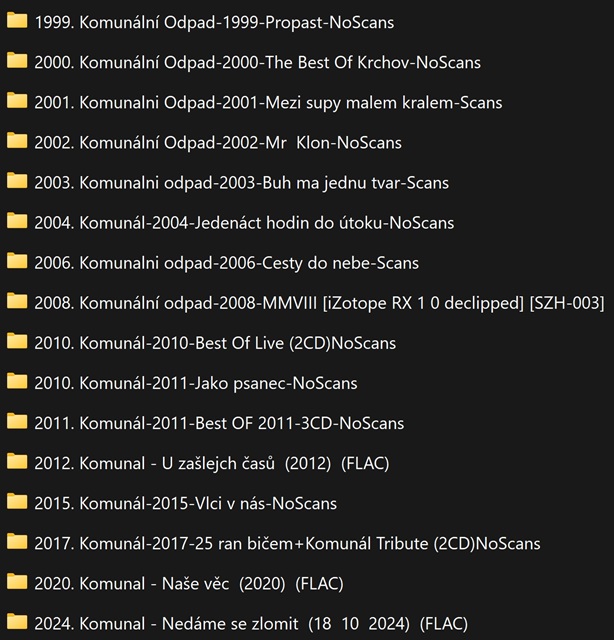Image resolution: width=614 pixels, height=640 pixels.
Task: Select the 2017 Komunál Tribute 2CD name
Action: click(287, 544)
